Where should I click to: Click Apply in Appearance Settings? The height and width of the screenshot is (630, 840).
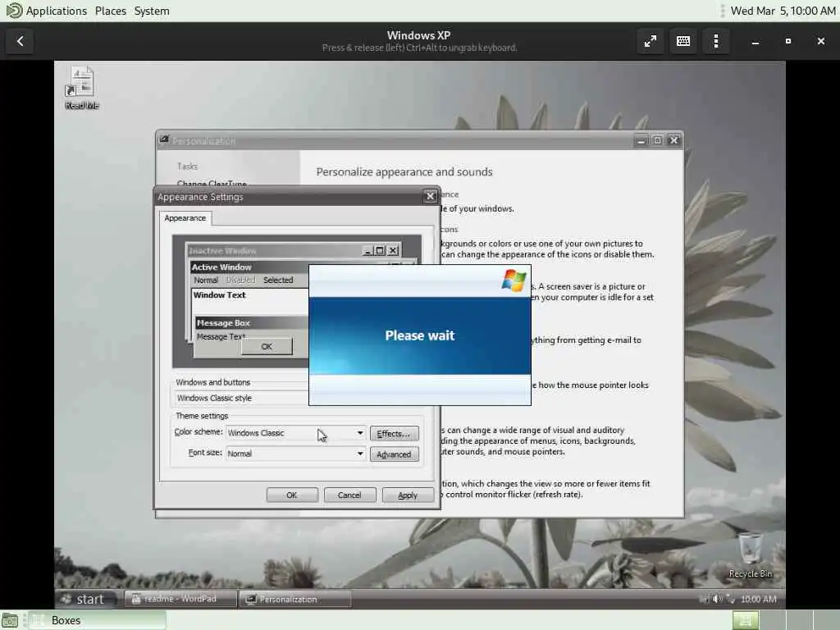(408, 495)
